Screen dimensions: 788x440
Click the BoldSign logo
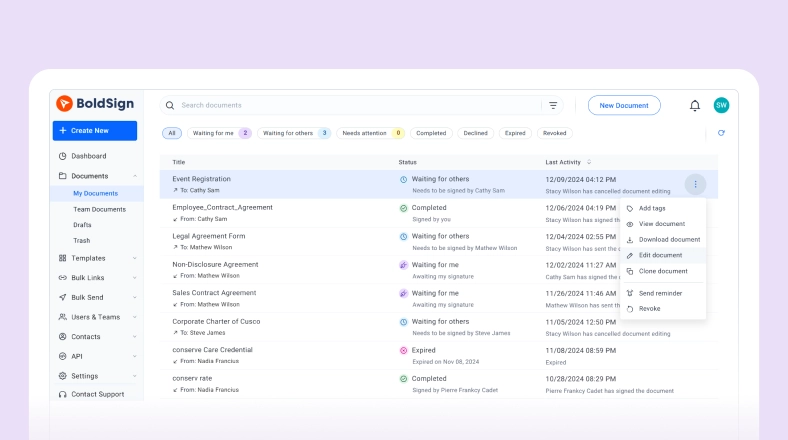93,103
